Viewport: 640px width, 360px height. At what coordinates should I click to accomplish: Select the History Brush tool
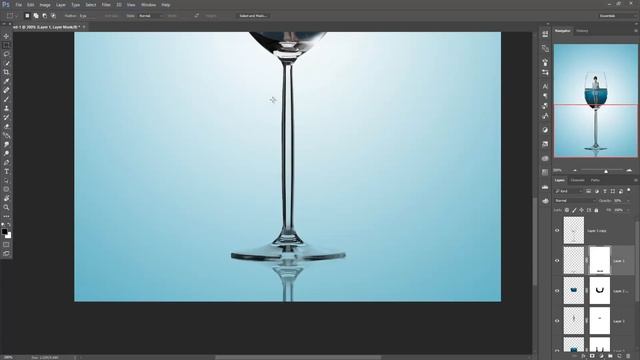[6, 117]
